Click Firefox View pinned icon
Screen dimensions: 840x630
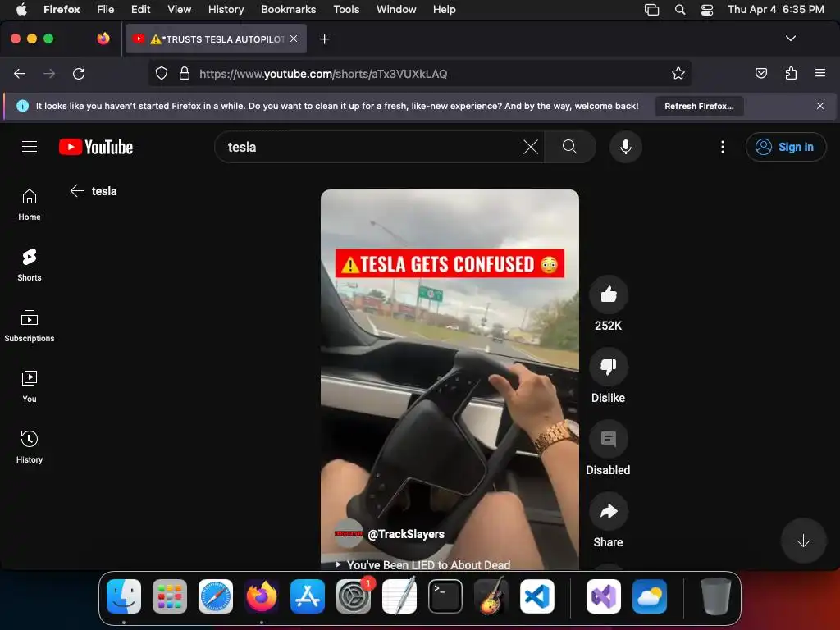pyautogui.click(x=103, y=39)
